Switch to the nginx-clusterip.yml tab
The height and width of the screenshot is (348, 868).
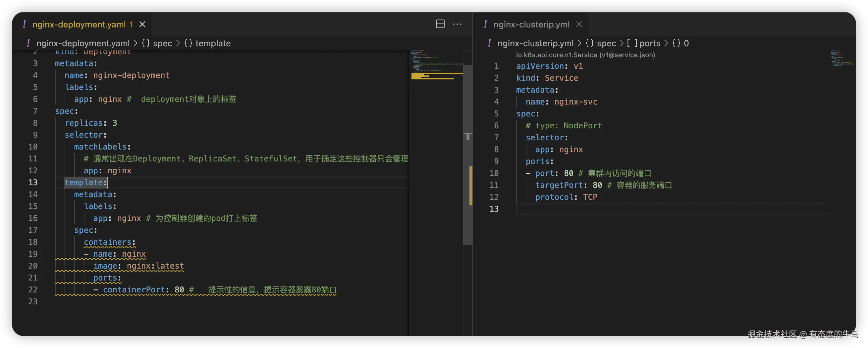click(x=531, y=24)
